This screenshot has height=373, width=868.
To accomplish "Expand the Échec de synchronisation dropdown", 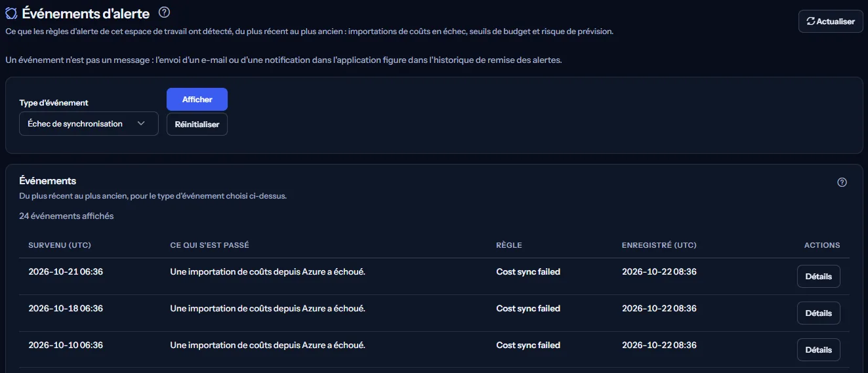I will [x=89, y=124].
